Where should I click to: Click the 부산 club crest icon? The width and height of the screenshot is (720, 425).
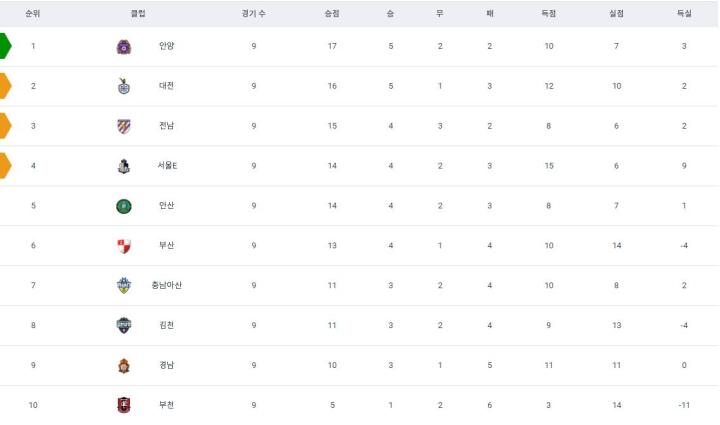pos(124,246)
